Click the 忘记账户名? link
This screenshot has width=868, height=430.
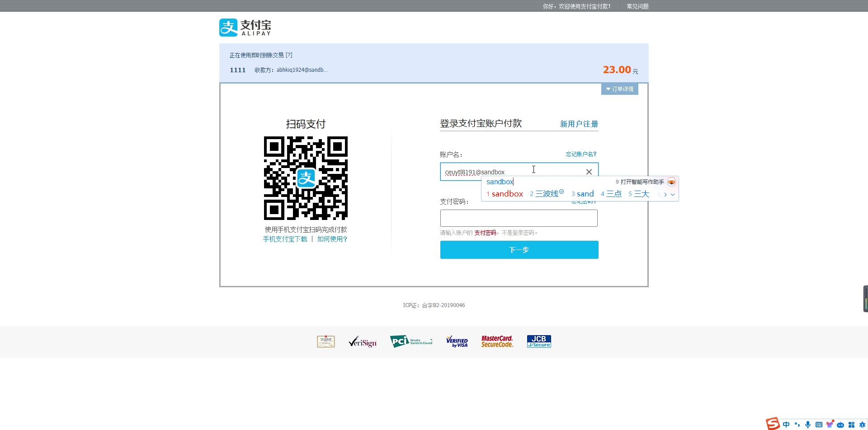pyautogui.click(x=581, y=154)
